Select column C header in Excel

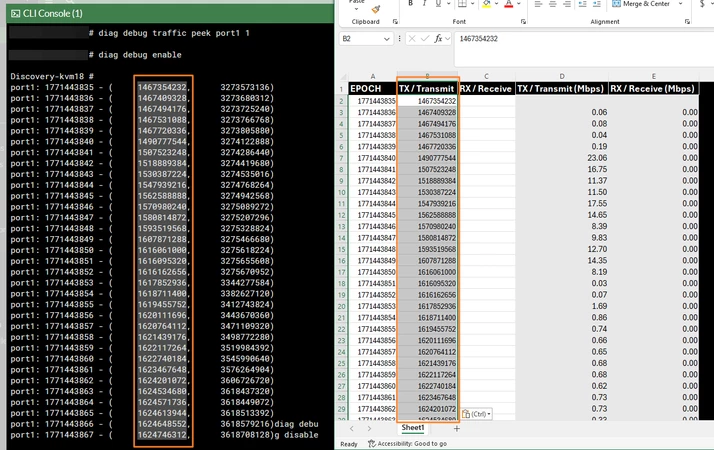coord(486,77)
